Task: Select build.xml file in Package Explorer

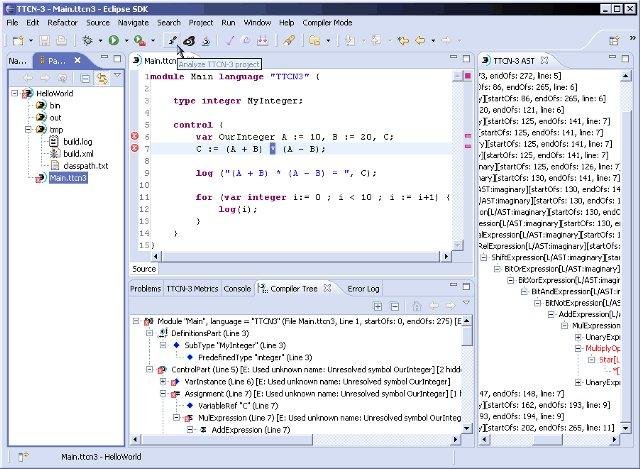Action: tap(76, 154)
